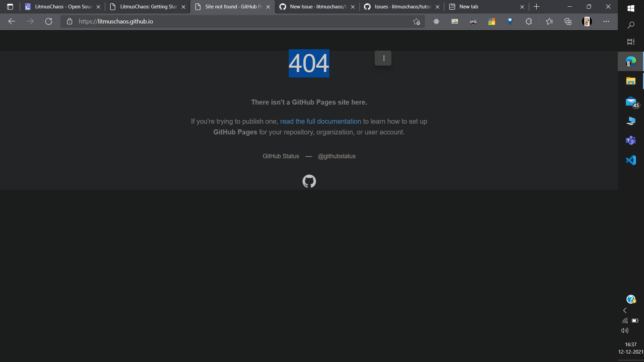The height and width of the screenshot is (362, 644).
Task: Open tab actions menu icon
Action: 10,7
